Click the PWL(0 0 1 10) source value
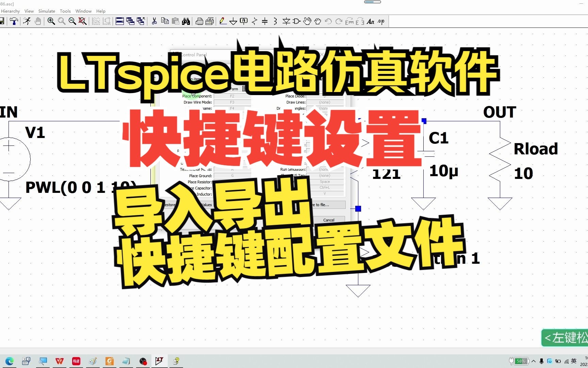Screen dimensions: 588x368 pos(81,187)
